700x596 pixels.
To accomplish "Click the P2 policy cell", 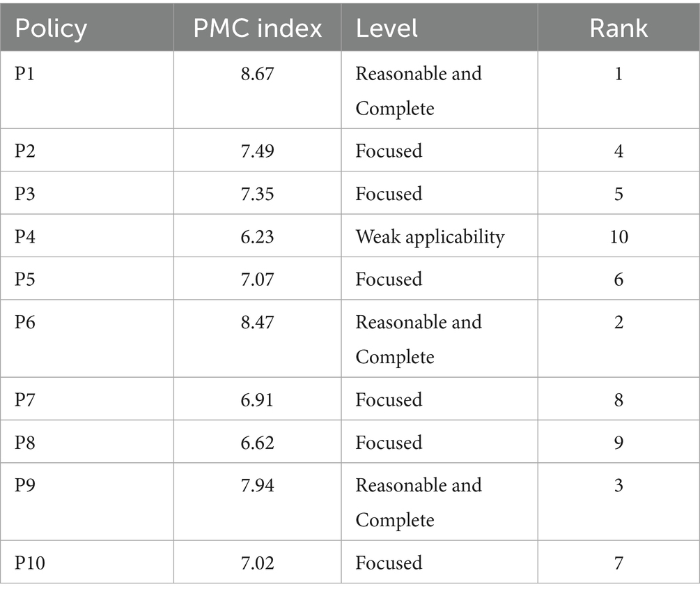I will 26,151.
